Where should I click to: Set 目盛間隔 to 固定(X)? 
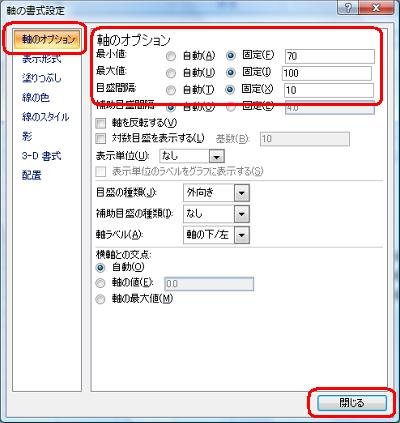coord(231,89)
